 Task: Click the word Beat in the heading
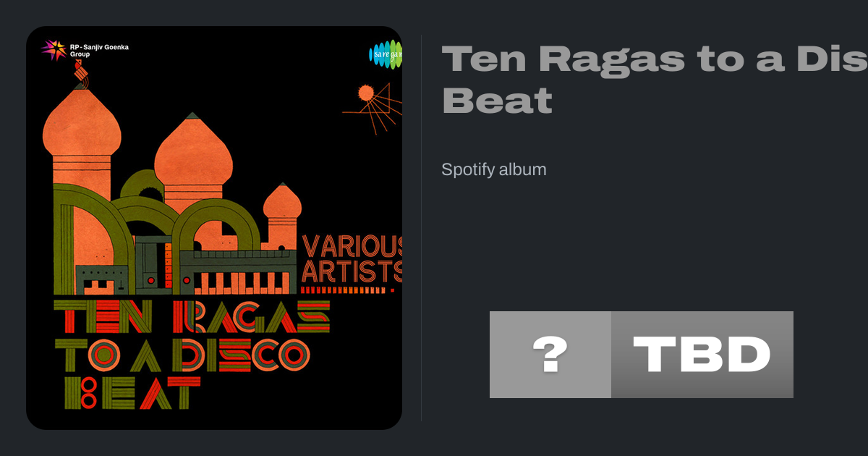tap(497, 101)
